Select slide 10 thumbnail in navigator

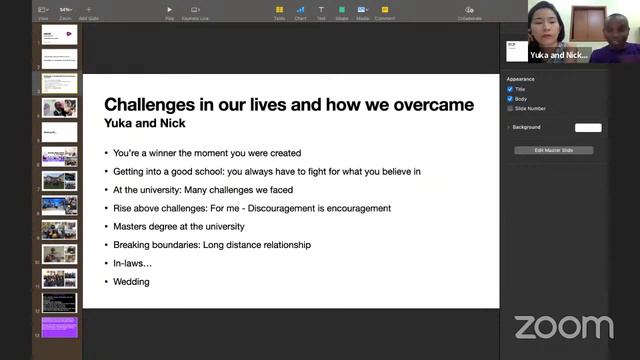click(60, 254)
